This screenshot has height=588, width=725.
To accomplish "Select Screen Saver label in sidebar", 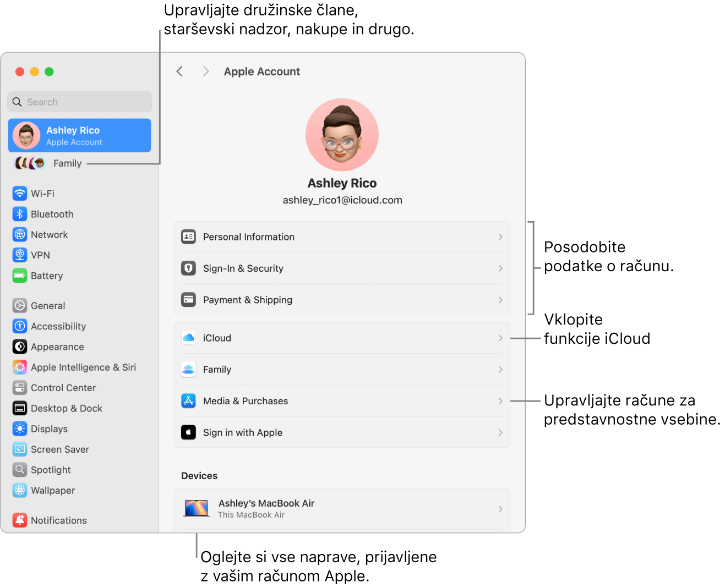I will pos(60,449).
